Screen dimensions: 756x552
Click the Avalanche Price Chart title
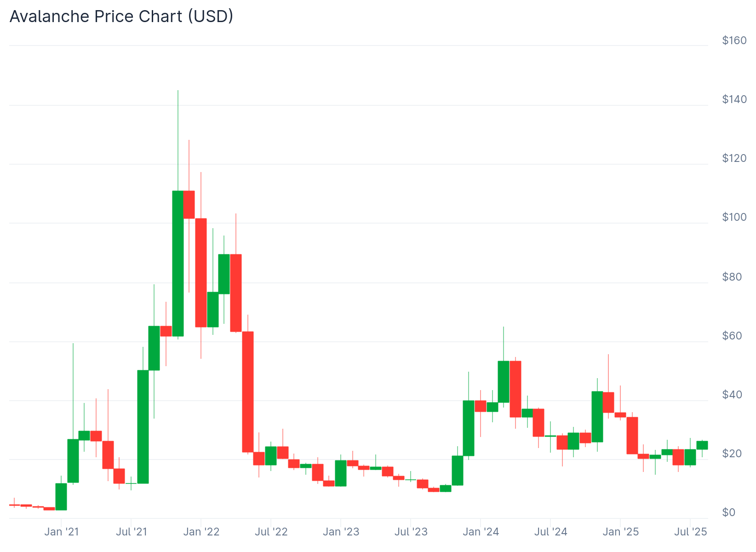(121, 17)
